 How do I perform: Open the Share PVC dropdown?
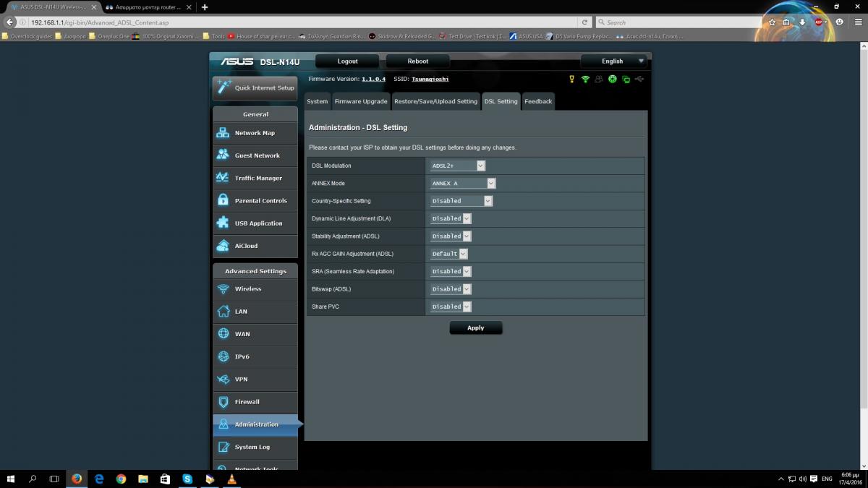point(451,307)
